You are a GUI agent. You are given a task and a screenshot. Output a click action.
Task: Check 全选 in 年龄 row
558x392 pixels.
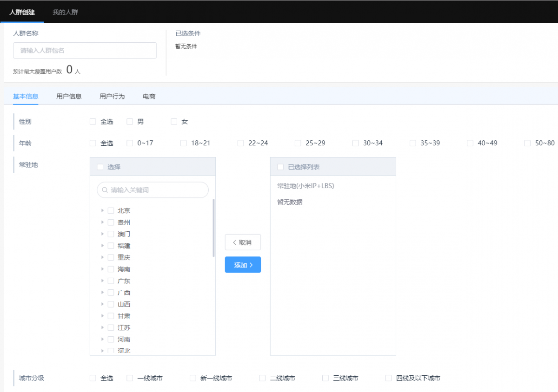pyautogui.click(x=93, y=143)
